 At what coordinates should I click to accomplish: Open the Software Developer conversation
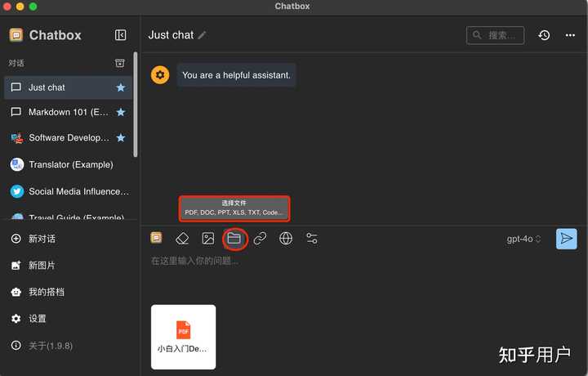(68, 137)
